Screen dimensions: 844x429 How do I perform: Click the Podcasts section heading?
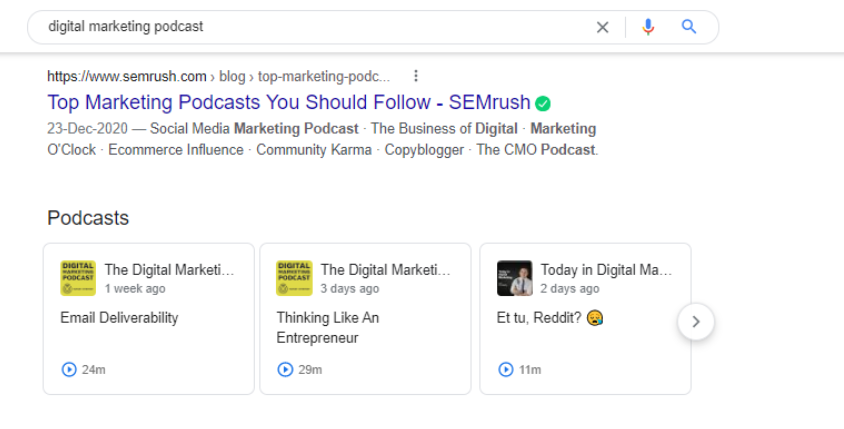tap(88, 218)
